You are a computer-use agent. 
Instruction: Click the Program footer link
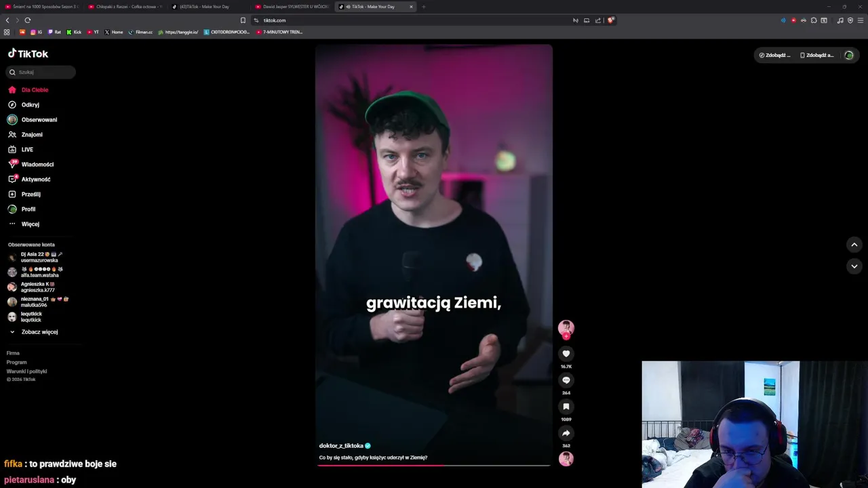[16, 362]
